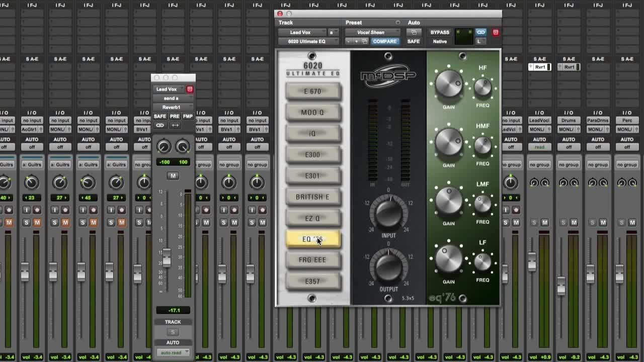
Task: Toggle the COMPARE button in plug-in header
Action: point(384,41)
